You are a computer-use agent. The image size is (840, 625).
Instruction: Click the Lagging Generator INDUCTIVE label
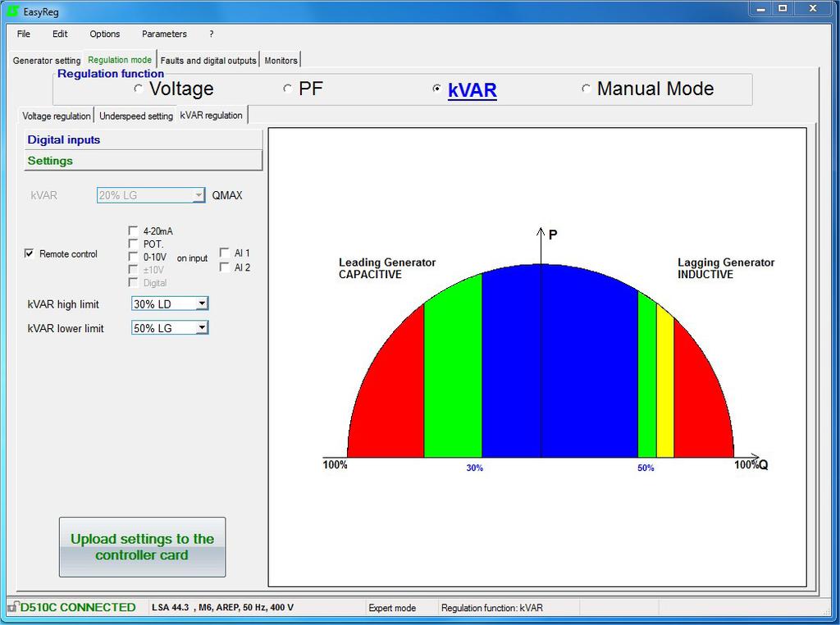[x=726, y=268]
